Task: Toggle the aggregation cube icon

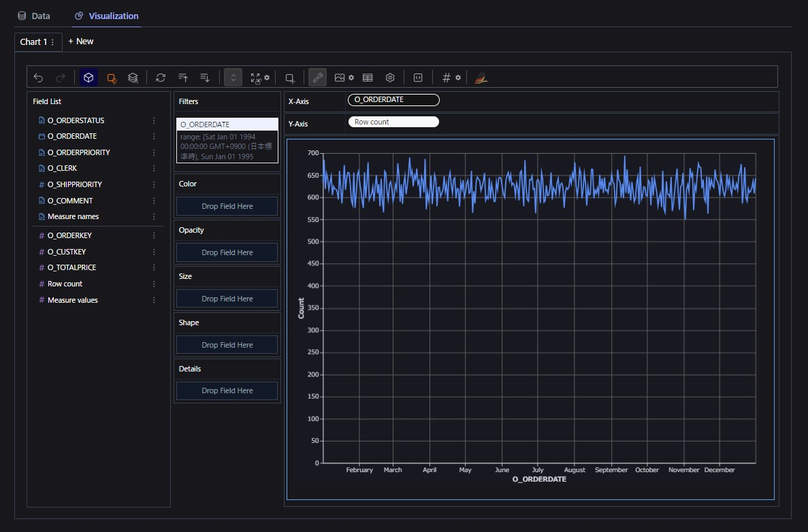Action: click(x=88, y=78)
